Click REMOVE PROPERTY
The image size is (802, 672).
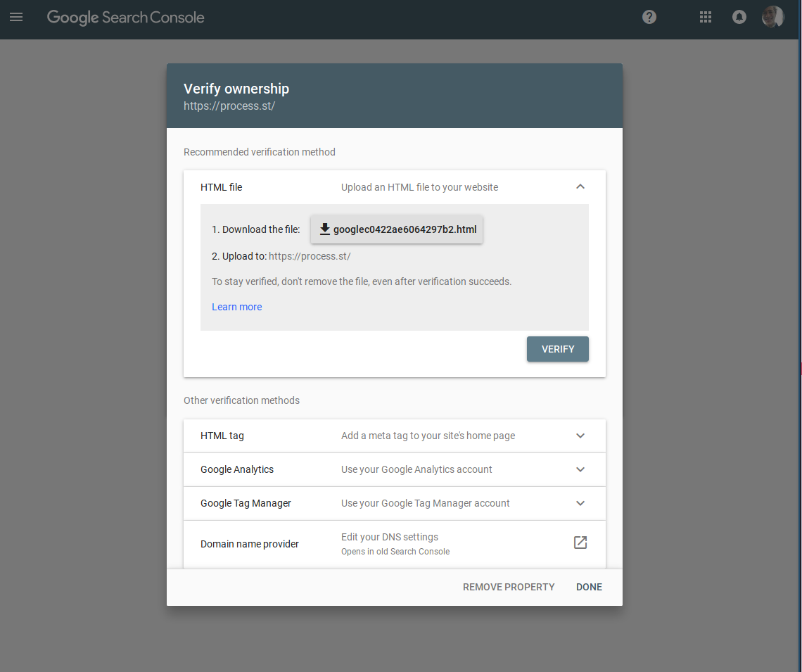(509, 587)
